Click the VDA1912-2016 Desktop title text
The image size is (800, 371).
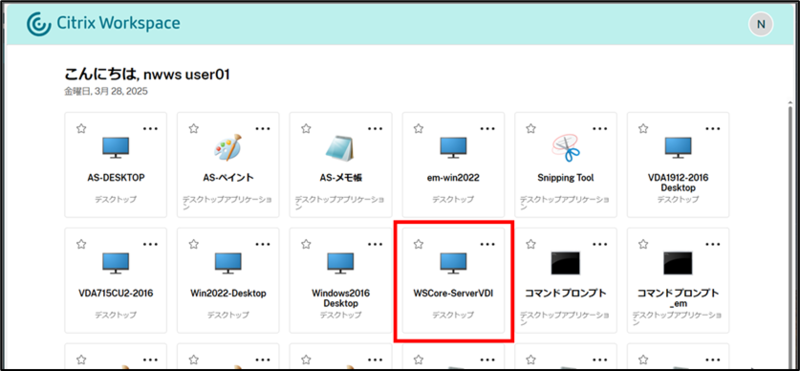[678, 183]
